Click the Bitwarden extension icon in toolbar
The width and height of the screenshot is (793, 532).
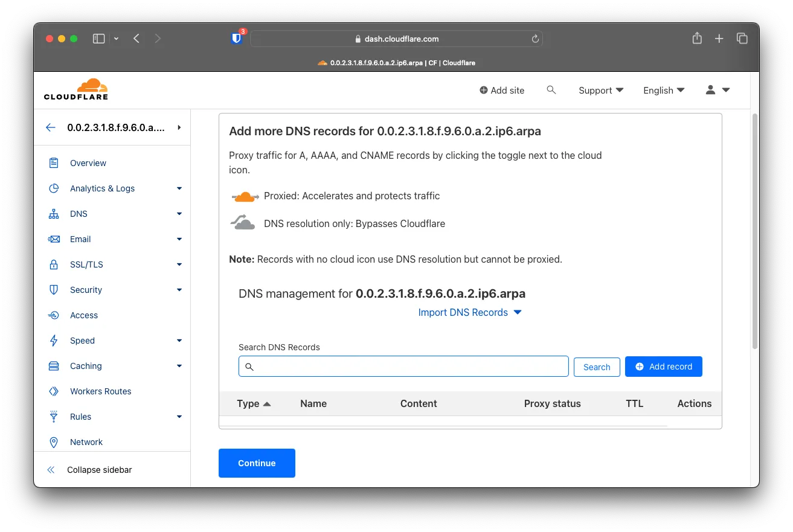pos(237,39)
